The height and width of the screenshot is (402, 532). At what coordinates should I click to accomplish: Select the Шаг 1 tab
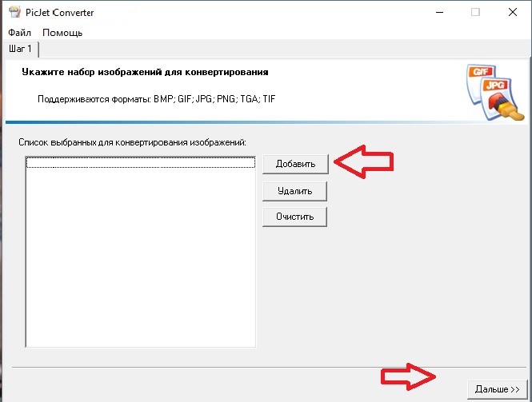(20, 50)
